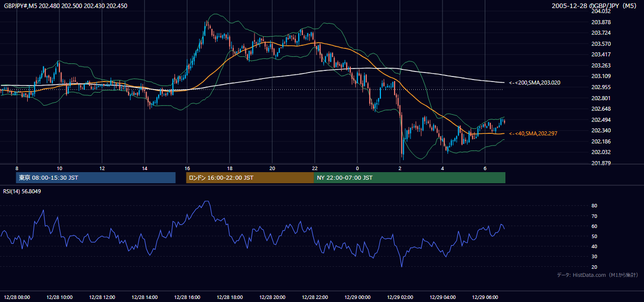
Task: Click hour label 10 under price chart
Action: point(59,168)
